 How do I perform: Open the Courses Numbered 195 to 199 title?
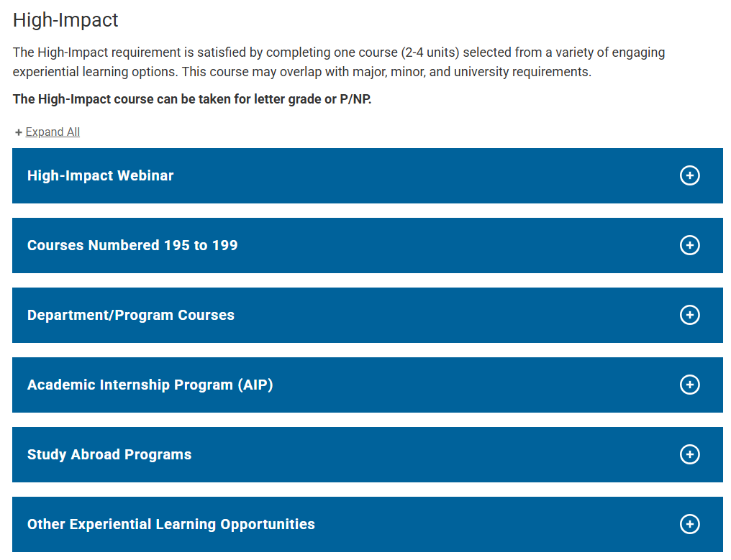[132, 245]
